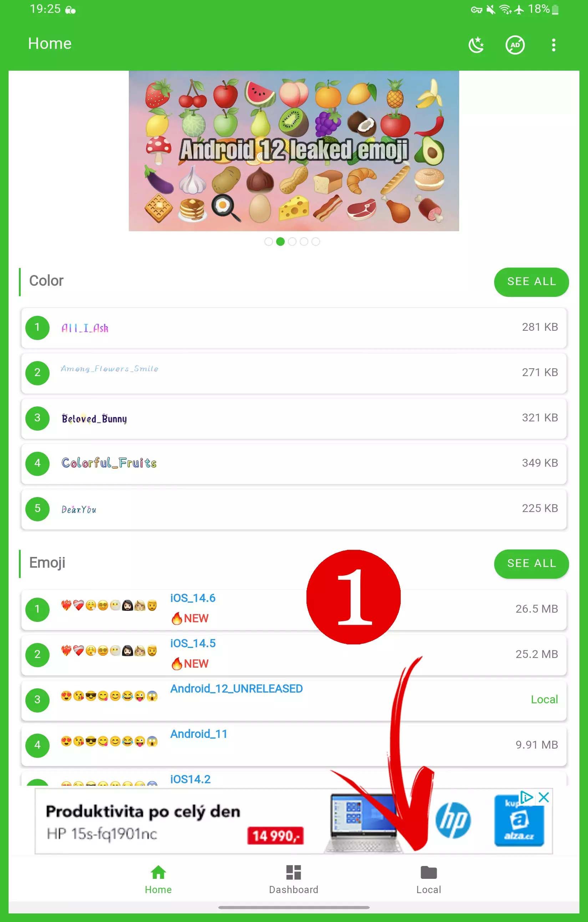Tap the alza.cz logo in ad
The image size is (588, 922).
[519, 820]
